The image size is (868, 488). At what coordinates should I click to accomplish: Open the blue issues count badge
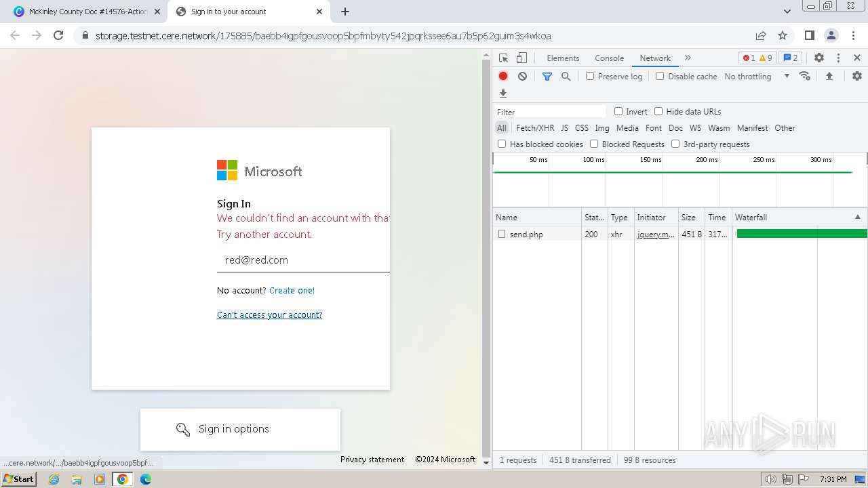point(790,58)
